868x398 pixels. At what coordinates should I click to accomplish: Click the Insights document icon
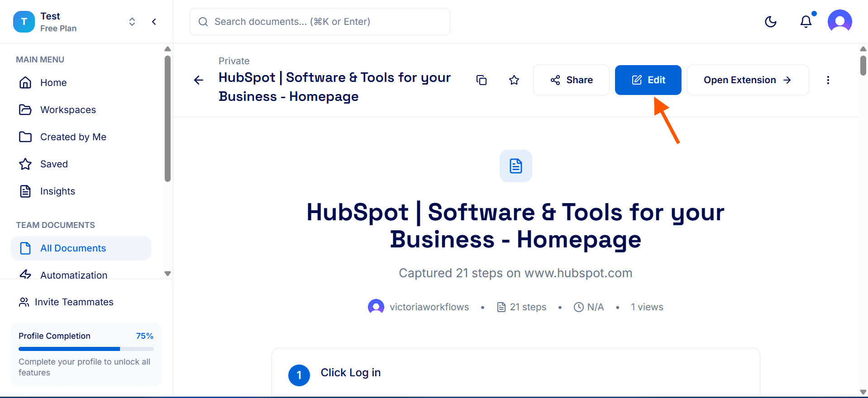click(x=25, y=191)
